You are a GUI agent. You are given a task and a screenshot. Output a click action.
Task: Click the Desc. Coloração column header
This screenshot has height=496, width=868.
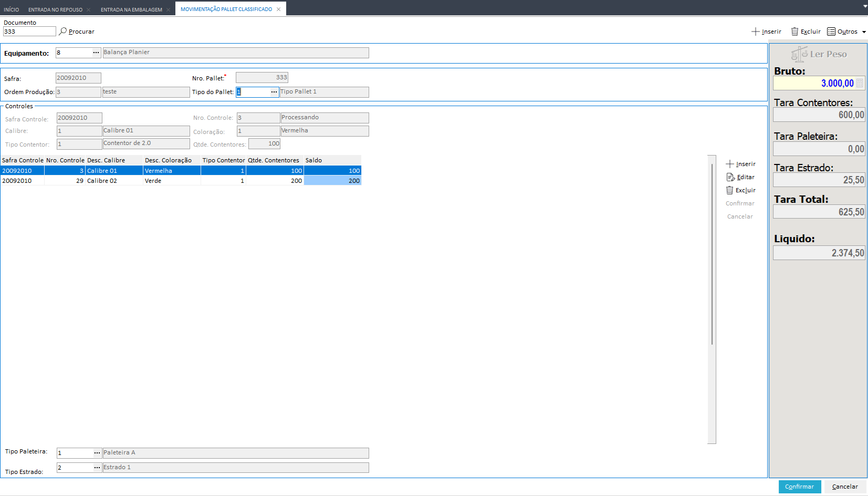pos(172,160)
